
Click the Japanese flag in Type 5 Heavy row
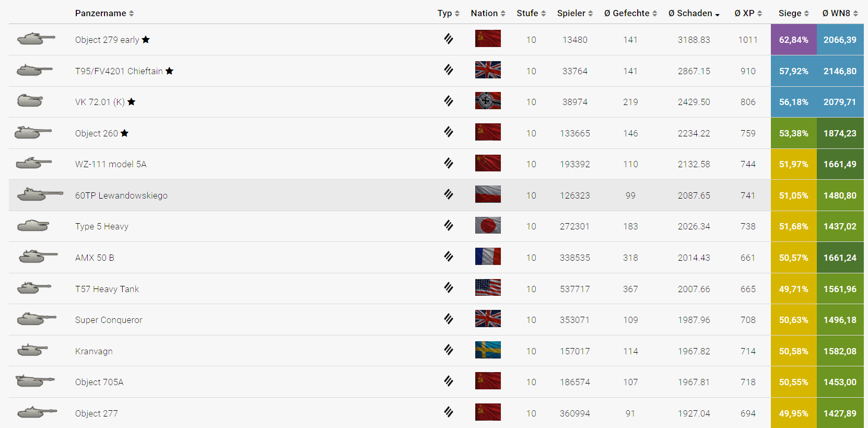(x=488, y=225)
